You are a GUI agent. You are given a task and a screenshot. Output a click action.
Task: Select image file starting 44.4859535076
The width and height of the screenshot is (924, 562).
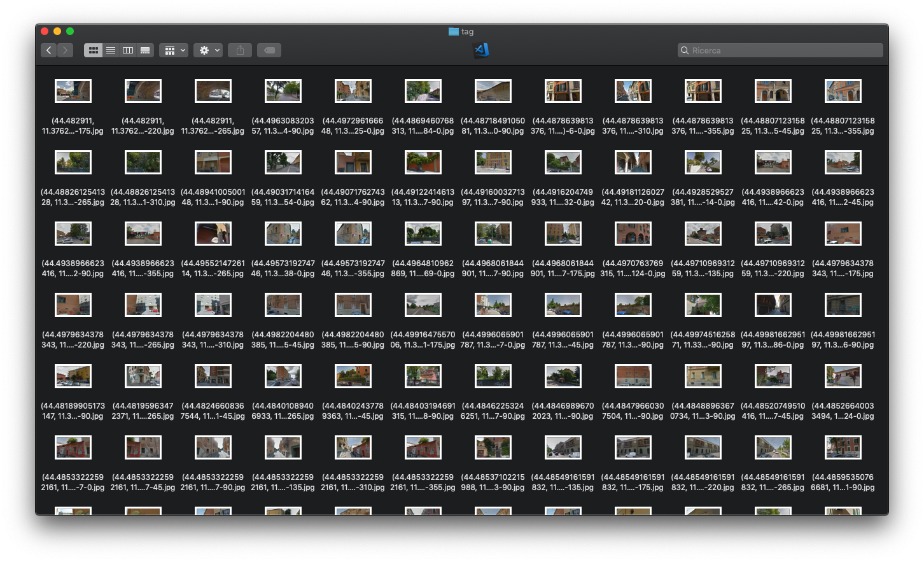click(x=843, y=447)
